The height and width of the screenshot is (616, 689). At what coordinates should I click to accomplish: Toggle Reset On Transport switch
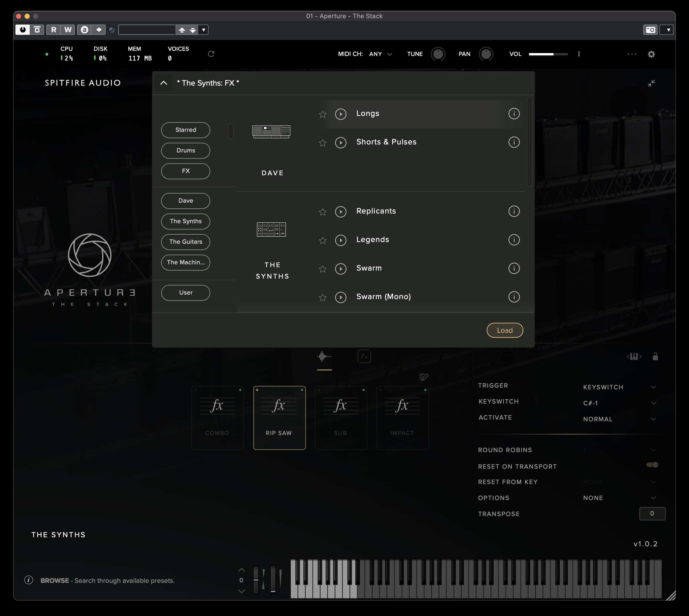652,465
